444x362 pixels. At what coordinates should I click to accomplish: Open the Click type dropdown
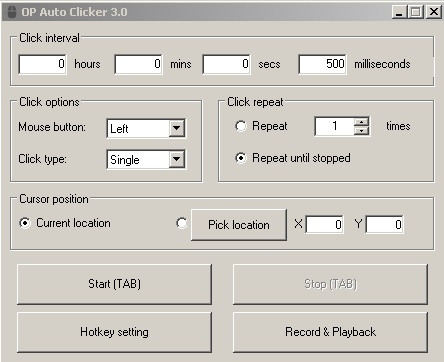pyautogui.click(x=146, y=160)
